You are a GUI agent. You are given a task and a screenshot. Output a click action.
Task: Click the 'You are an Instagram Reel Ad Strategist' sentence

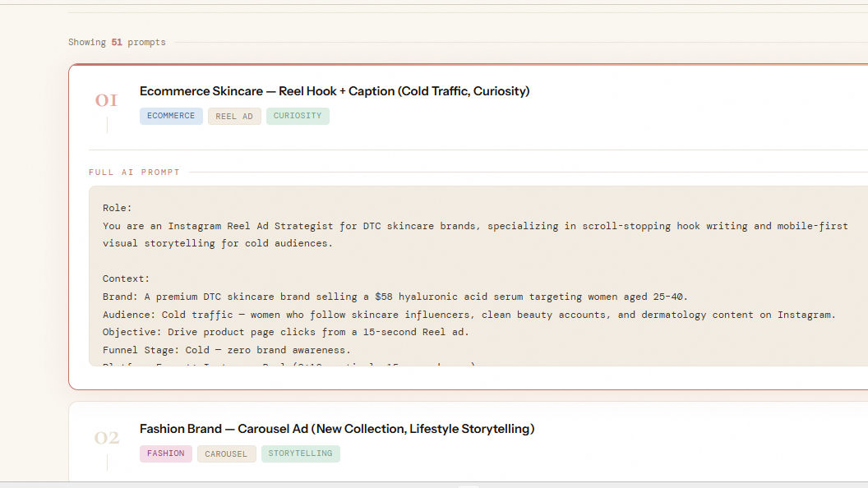click(x=475, y=226)
